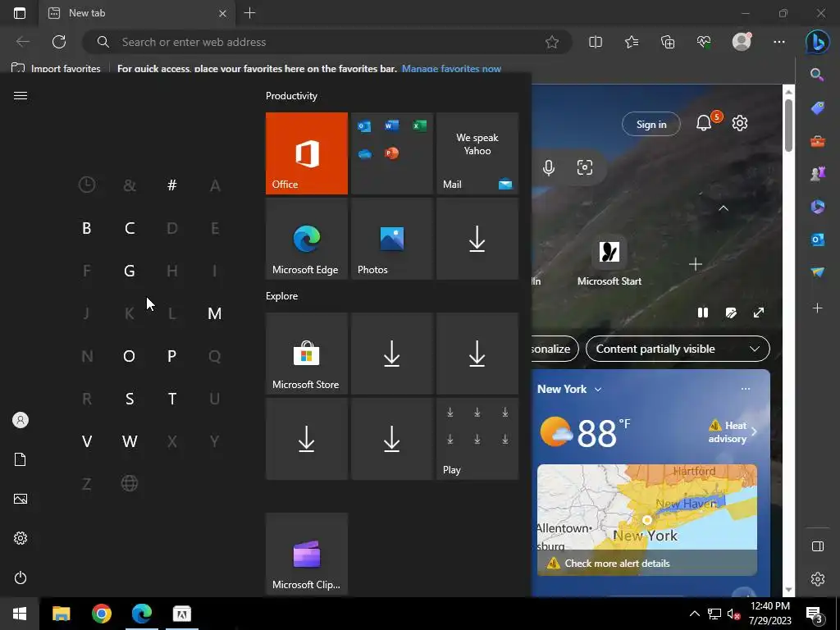Expand the Start menu hamburger button
Screen dimensions: 840x630
click(21, 95)
